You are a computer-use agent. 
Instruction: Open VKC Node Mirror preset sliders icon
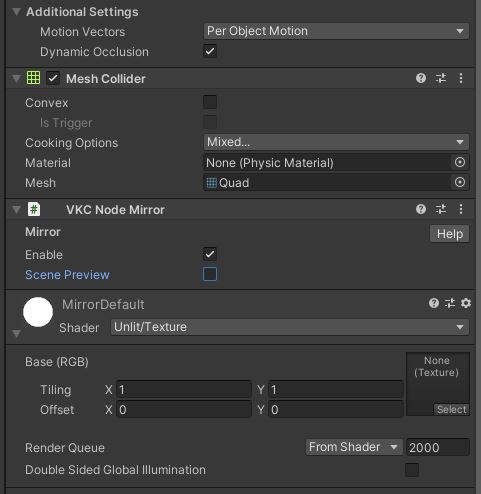(x=441, y=209)
